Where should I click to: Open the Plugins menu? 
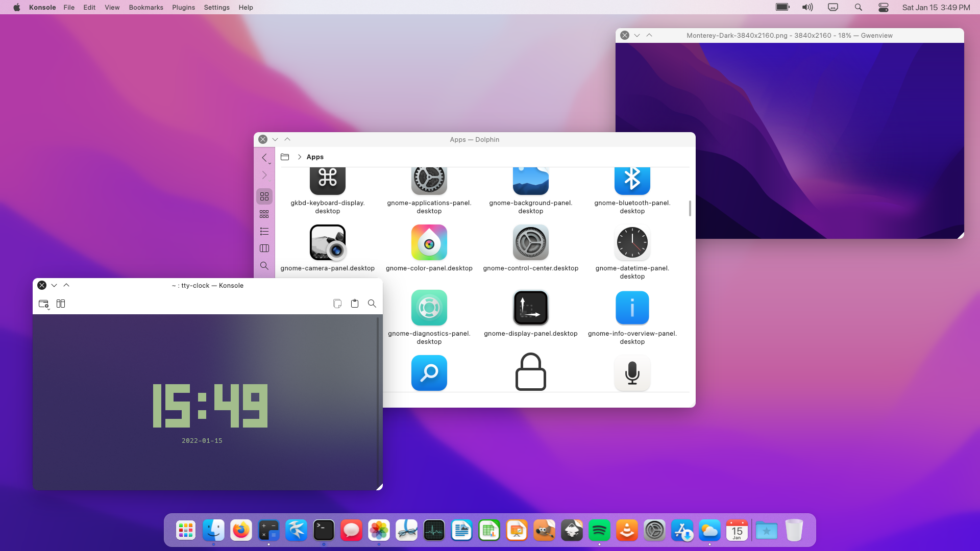click(x=183, y=7)
